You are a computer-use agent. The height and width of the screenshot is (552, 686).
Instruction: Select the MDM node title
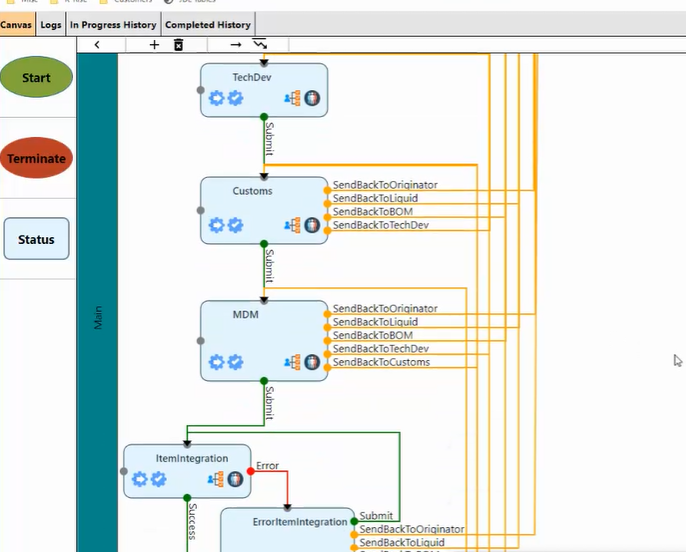click(x=245, y=314)
